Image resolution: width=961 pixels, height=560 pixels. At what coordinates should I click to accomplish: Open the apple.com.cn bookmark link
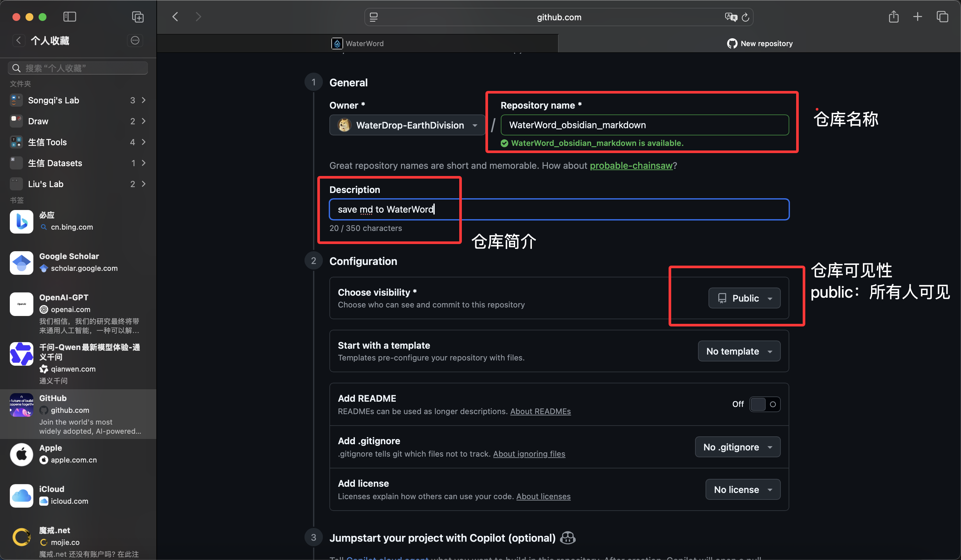(x=74, y=460)
